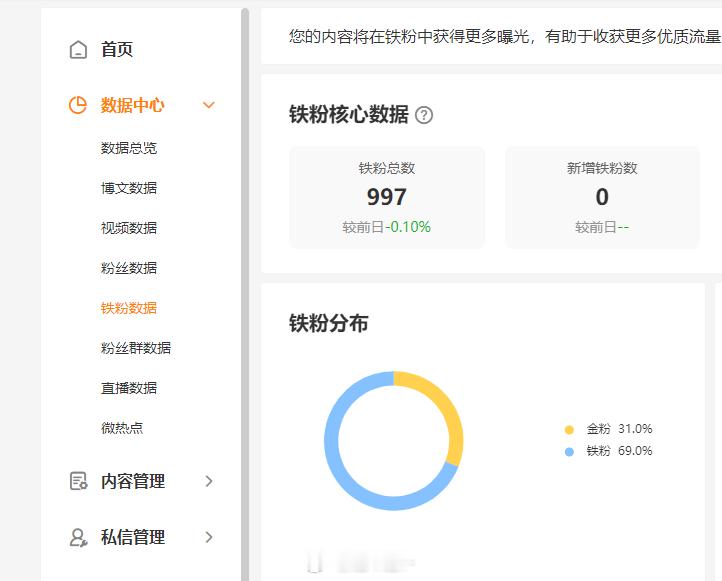Click the pie-chart icon beside 数据中心
The height and width of the screenshot is (581, 722).
click(78, 105)
